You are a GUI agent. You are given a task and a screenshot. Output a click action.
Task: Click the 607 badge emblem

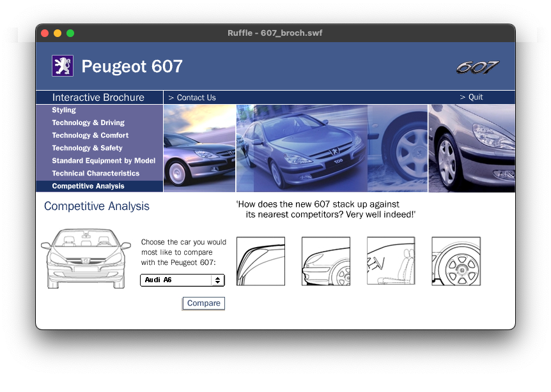(x=477, y=67)
